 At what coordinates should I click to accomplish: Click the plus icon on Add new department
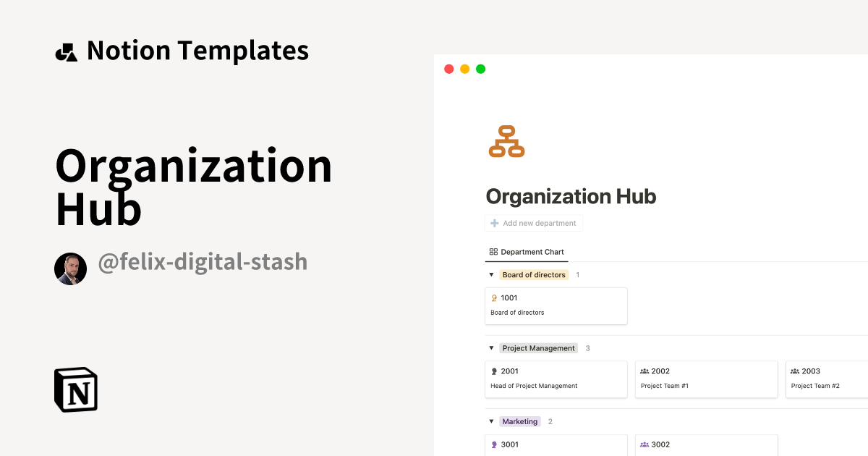point(493,222)
